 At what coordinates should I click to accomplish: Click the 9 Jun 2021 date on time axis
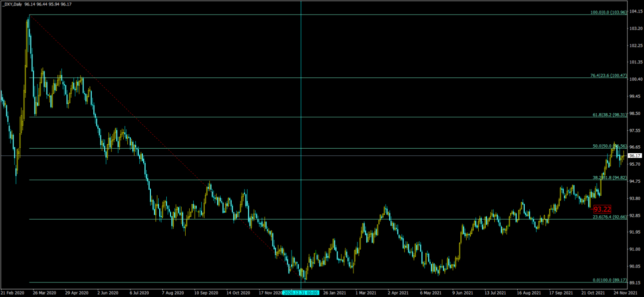(463, 293)
